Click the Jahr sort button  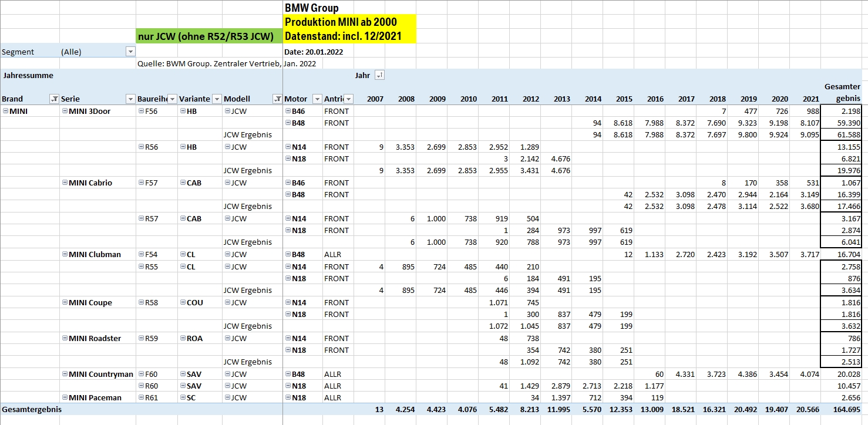[379, 75]
